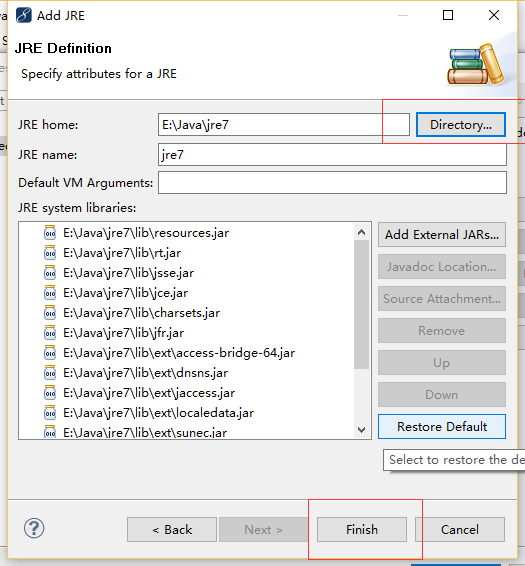
Task: Click jar icon beside jaccess.jar
Action: coord(50,393)
